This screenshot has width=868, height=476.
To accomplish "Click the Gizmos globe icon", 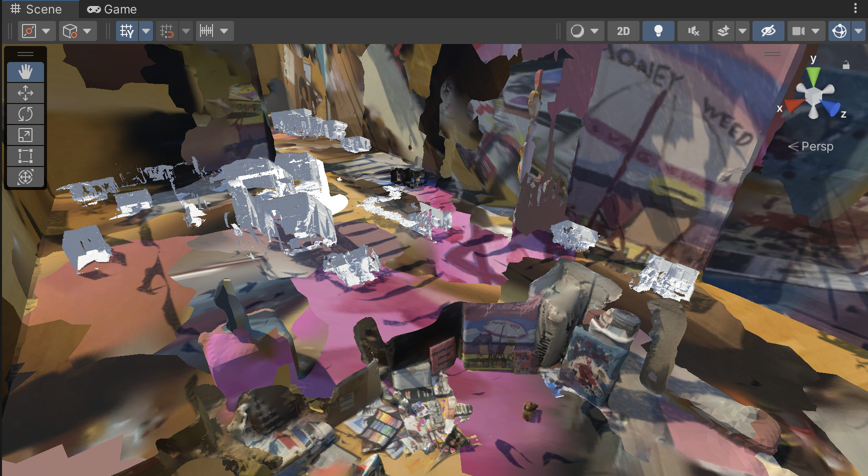I will click(839, 31).
